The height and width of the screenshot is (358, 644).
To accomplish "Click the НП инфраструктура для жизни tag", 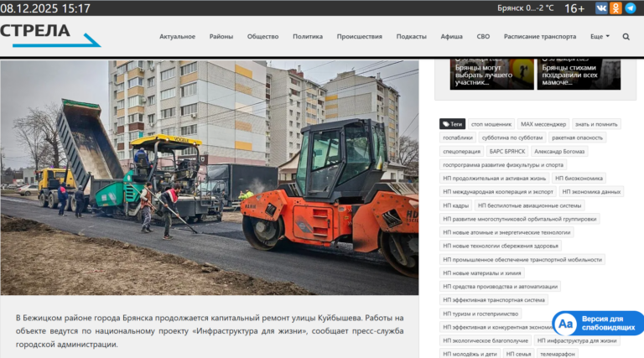I will point(577,340).
